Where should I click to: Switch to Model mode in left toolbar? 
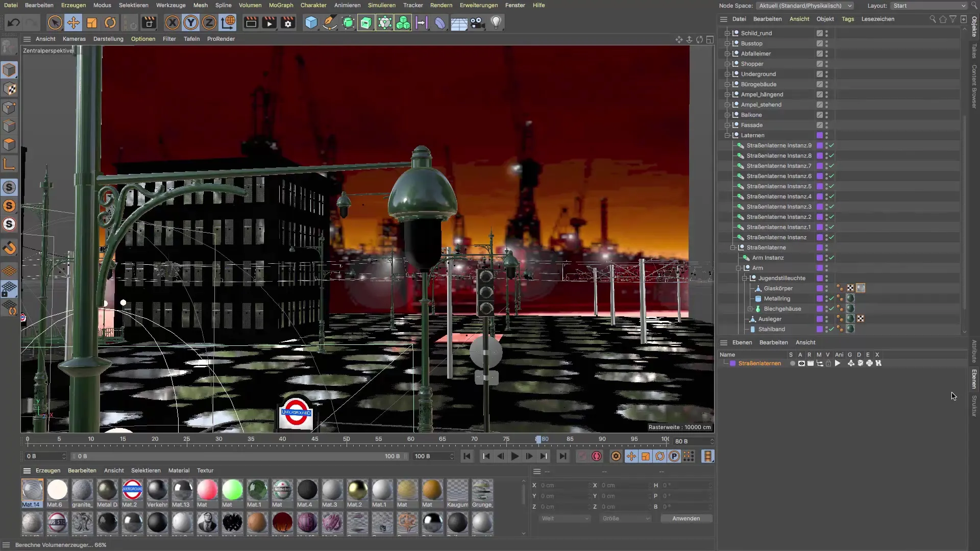9,70
